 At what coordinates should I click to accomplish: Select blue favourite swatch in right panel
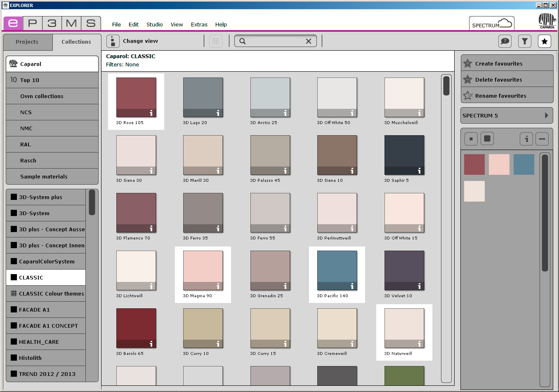[x=524, y=164]
